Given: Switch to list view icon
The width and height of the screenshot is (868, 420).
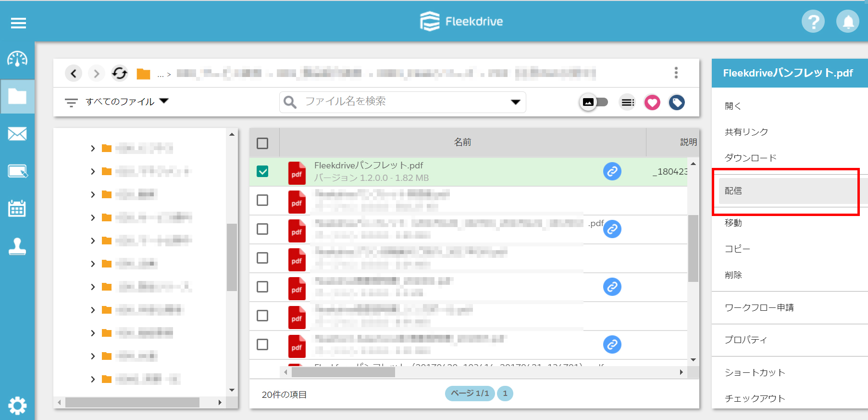Looking at the screenshot, I should pos(627,102).
